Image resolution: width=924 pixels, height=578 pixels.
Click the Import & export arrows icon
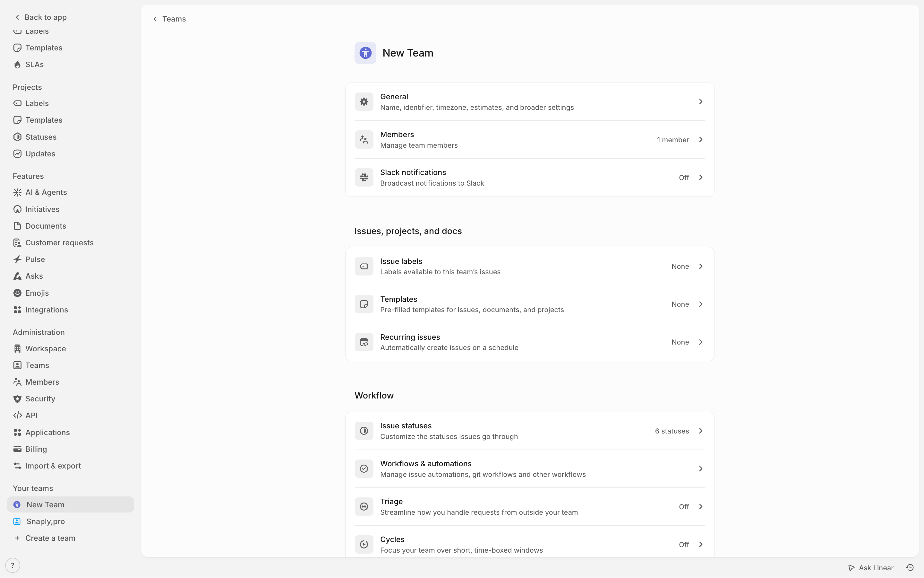tap(17, 466)
